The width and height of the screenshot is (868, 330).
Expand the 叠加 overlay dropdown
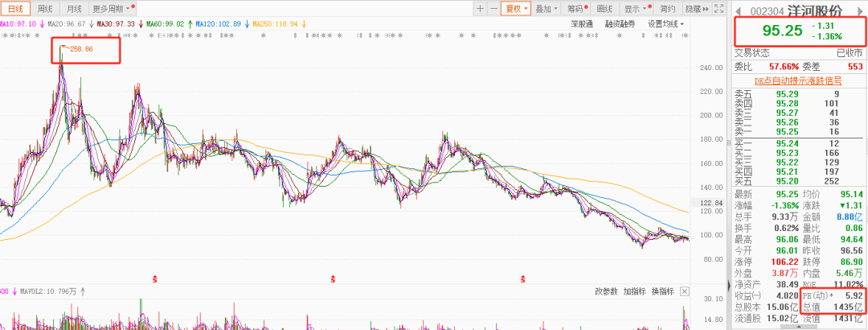pos(547,9)
